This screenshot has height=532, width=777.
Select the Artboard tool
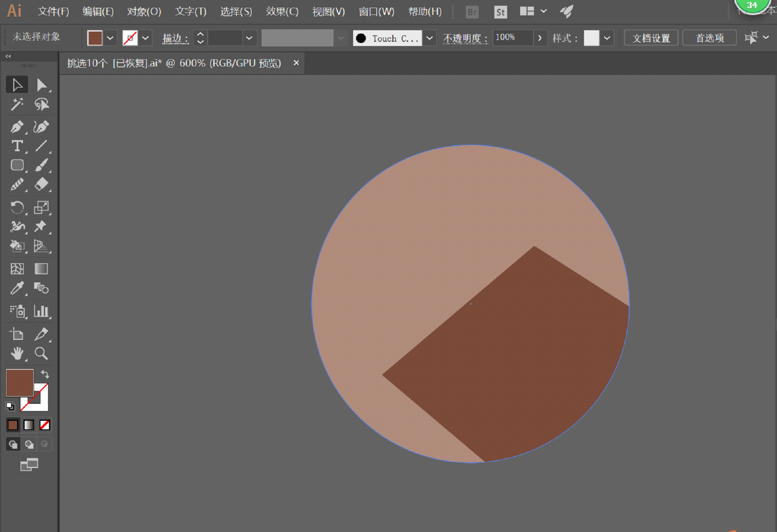pos(17,334)
